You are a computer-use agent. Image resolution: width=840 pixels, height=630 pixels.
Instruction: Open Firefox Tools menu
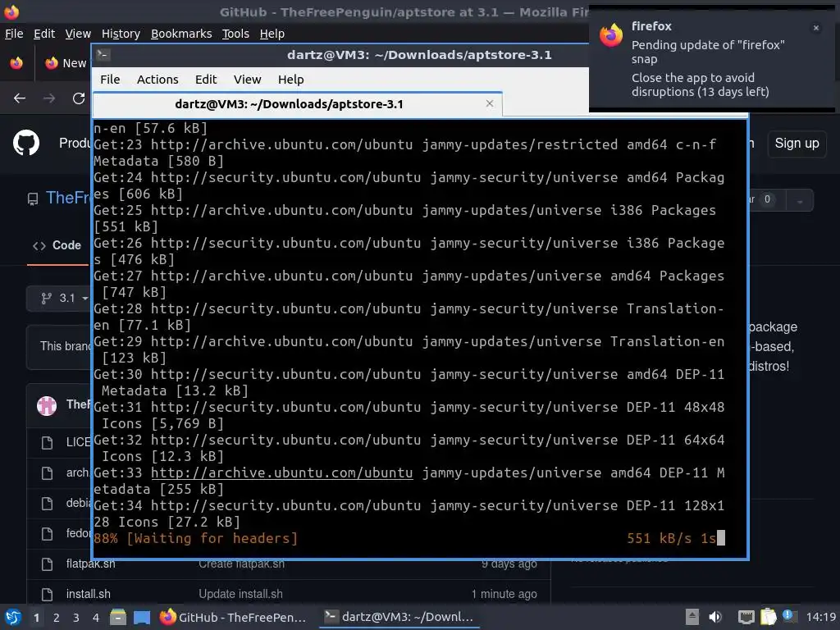(x=235, y=34)
